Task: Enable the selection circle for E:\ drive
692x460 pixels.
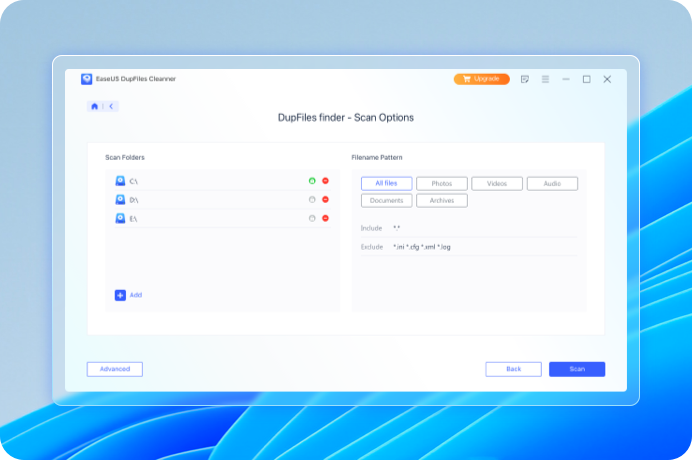Action: pyautogui.click(x=312, y=218)
